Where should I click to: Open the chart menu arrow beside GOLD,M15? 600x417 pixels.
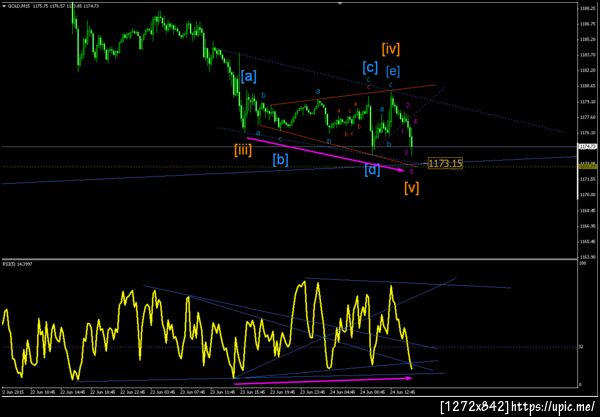4,6
